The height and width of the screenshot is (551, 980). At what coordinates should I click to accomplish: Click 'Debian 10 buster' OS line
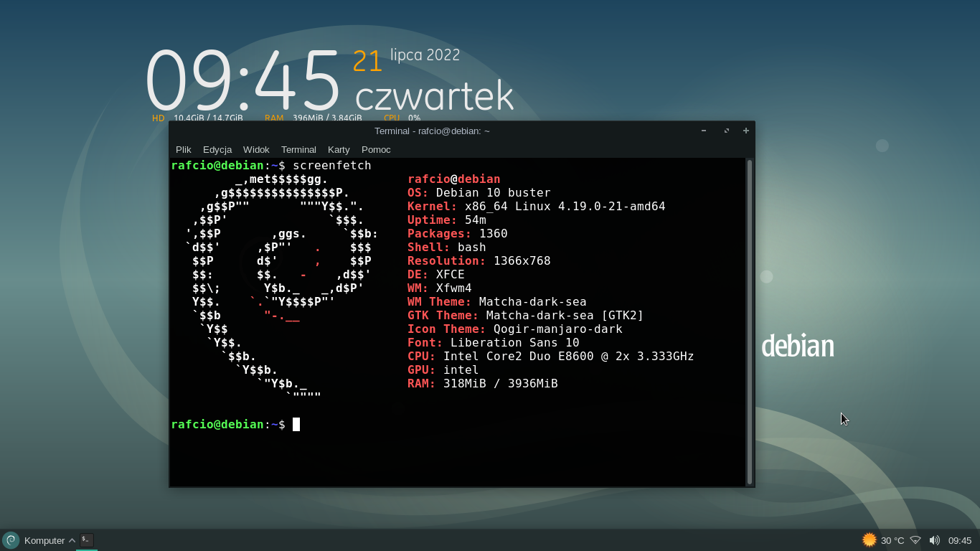(x=479, y=192)
